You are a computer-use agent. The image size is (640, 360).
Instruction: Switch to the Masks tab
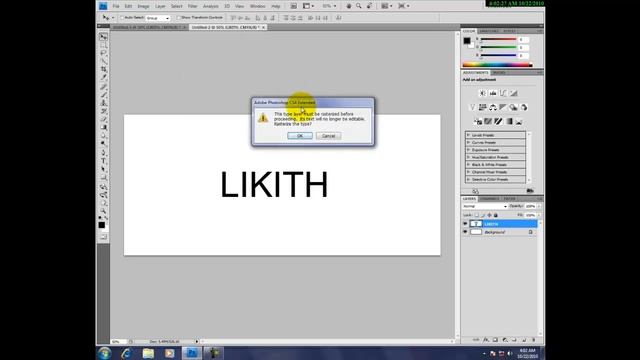[499, 73]
